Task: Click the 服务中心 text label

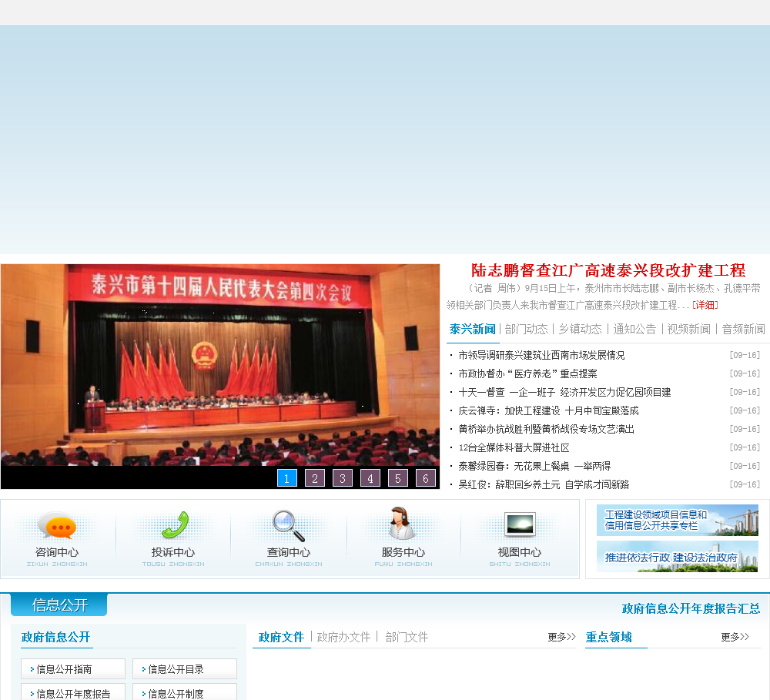Action: [x=403, y=552]
